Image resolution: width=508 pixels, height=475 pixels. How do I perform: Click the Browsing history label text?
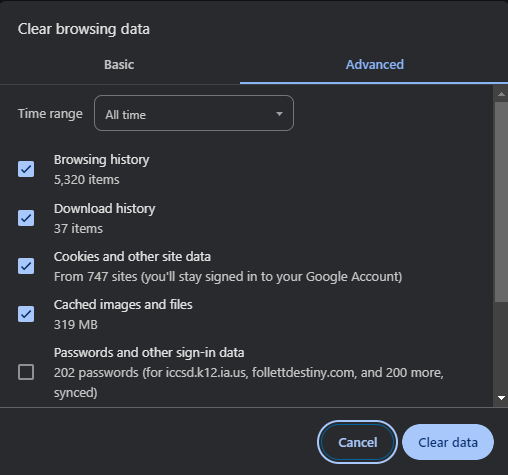tap(101, 160)
